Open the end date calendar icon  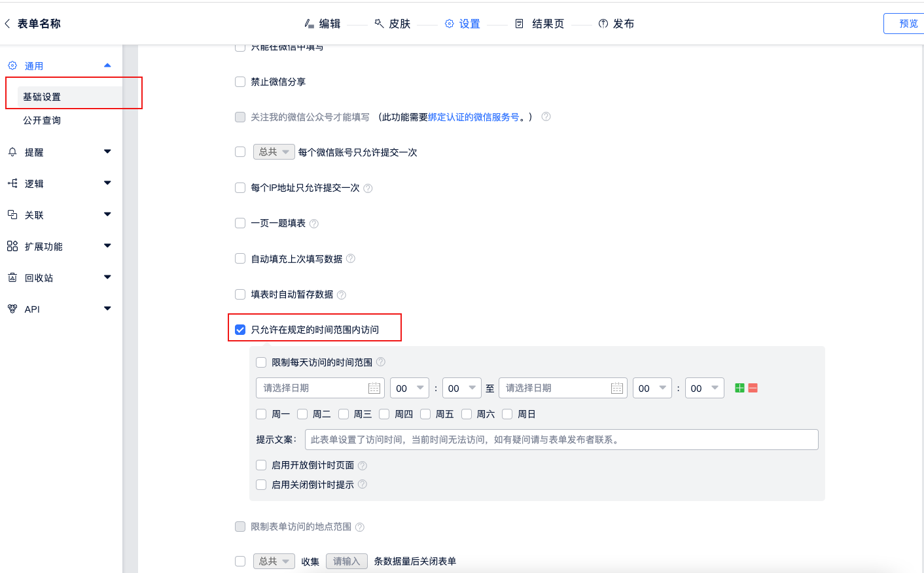(616, 389)
